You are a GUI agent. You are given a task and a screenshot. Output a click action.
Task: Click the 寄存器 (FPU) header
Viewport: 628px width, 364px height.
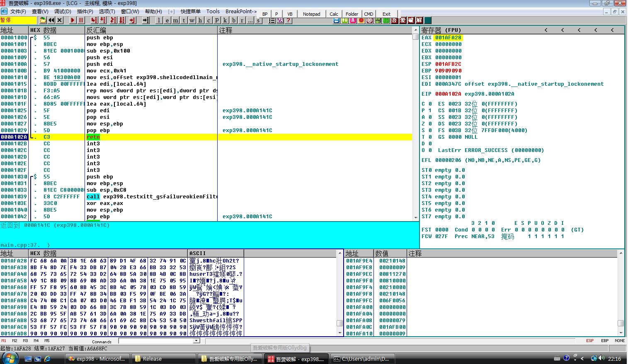[441, 30]
